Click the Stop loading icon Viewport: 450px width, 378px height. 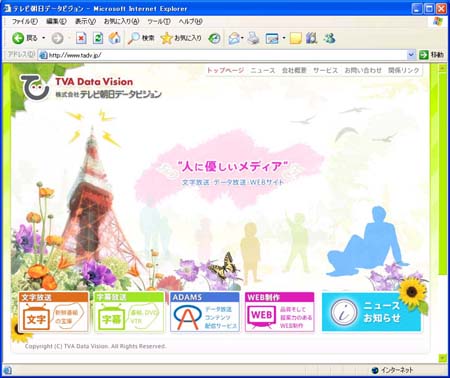(81, 38)
